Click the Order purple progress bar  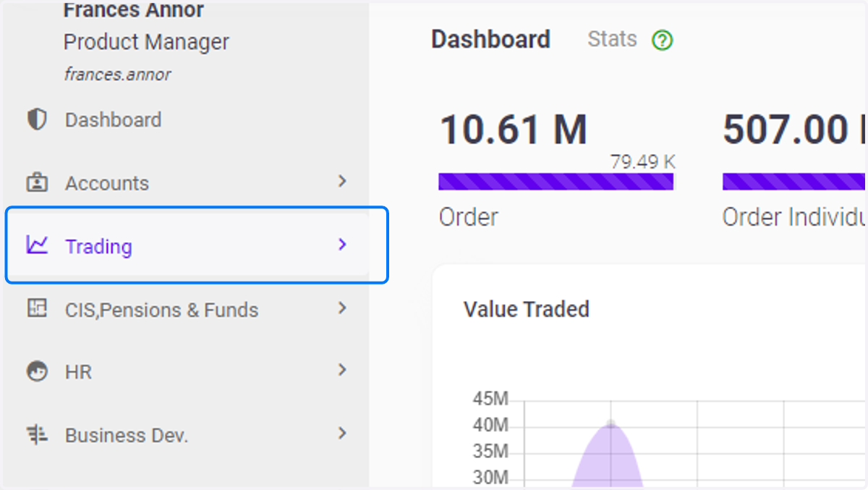click(556, 181)
